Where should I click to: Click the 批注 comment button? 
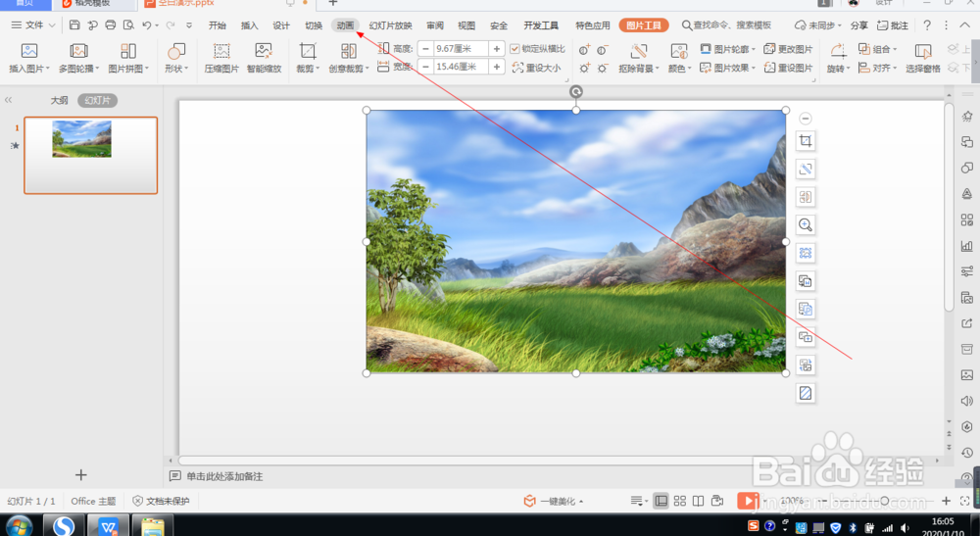893,25
